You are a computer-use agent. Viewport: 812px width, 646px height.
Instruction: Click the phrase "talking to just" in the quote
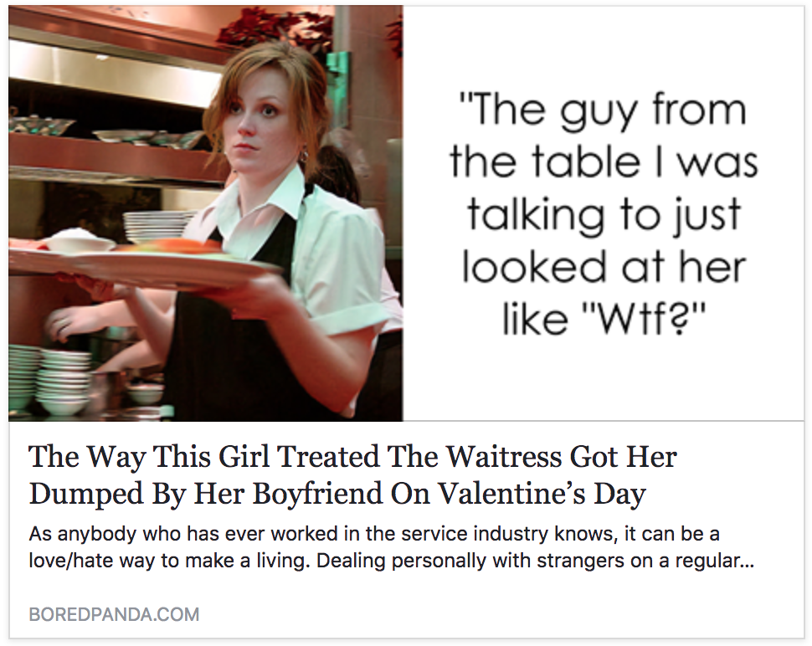[x=604, y=217]
